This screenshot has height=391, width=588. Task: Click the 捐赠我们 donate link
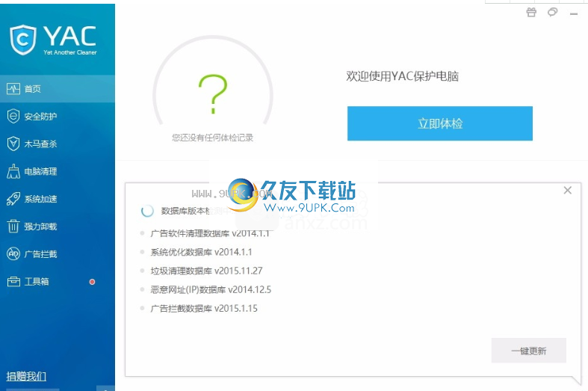tap(26, 376)
